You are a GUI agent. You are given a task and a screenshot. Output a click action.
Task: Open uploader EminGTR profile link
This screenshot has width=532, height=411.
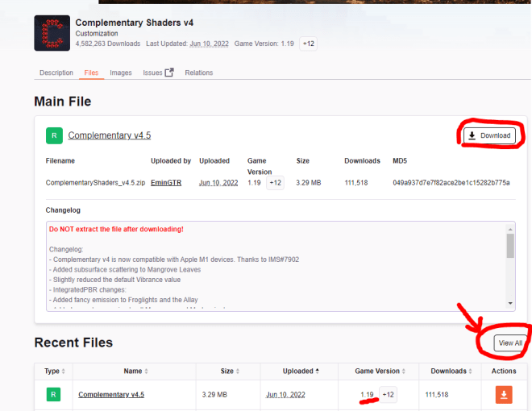pyautogui.click(x=166, y=183)
